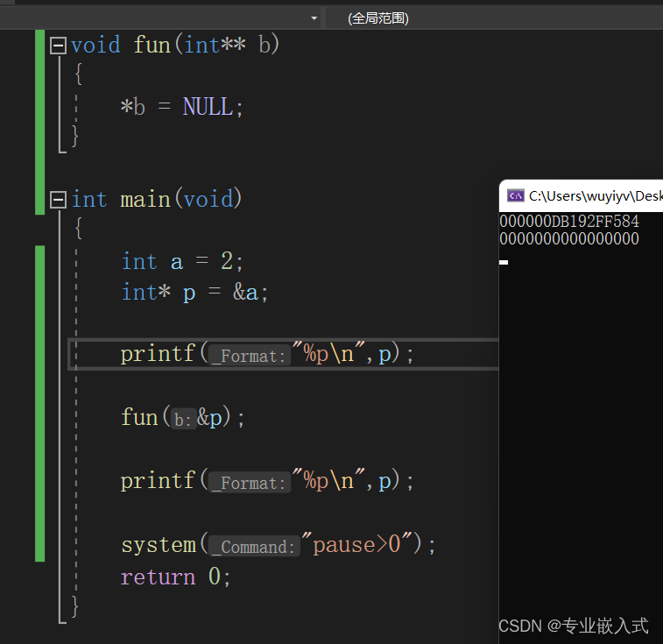Click the _Format: hint in first printf

250,356
